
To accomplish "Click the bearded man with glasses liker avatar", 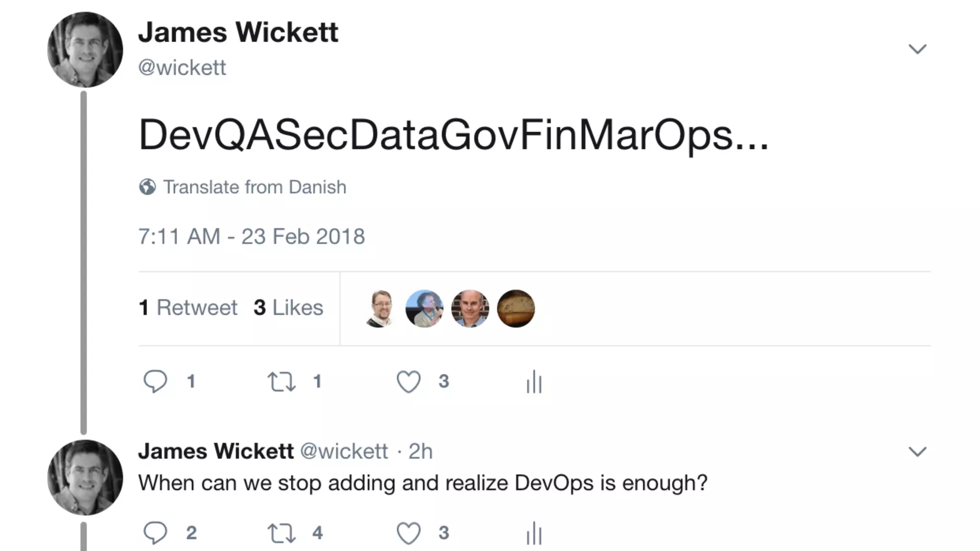I will coord(380,309).
